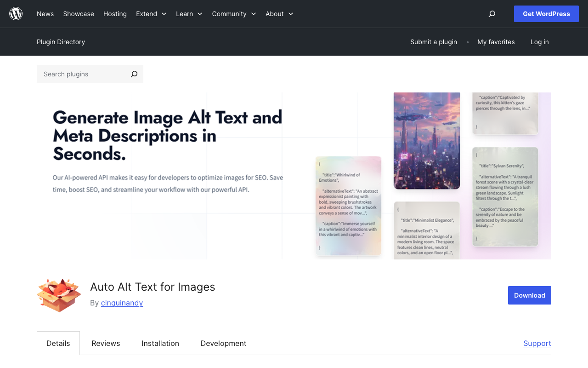This screenshot has width=588, height=368.
Task: Open author cinquinandy profile link
Action: 122,303
